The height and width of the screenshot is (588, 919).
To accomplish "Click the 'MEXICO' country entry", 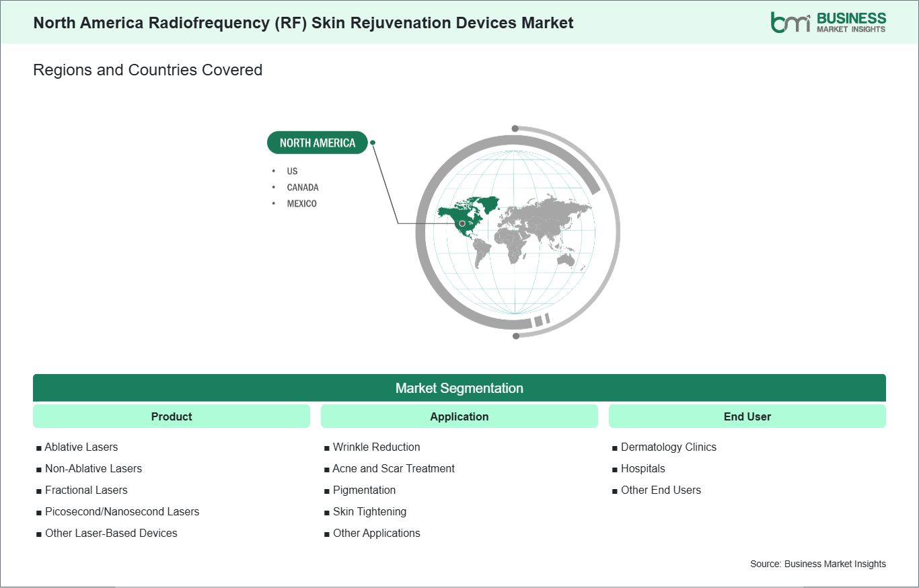I will pos(301,203).
